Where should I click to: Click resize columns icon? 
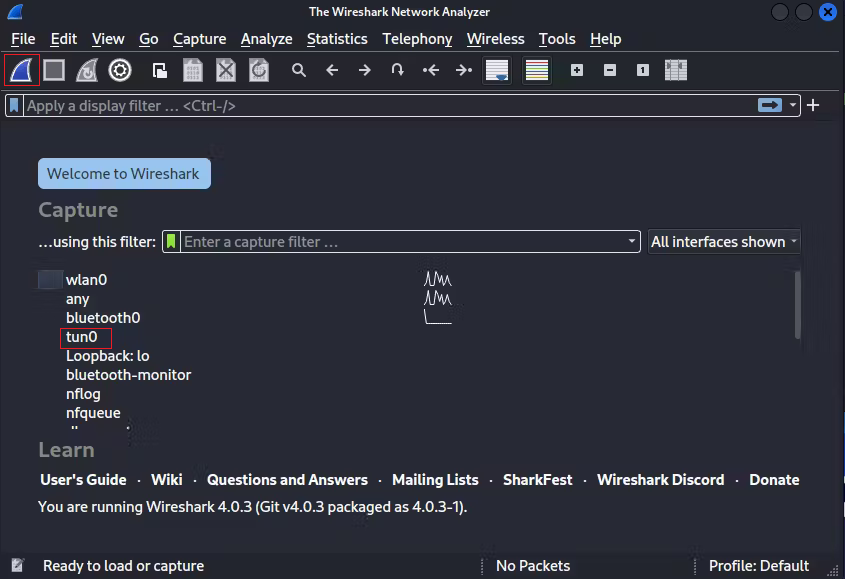click(676, 70)
